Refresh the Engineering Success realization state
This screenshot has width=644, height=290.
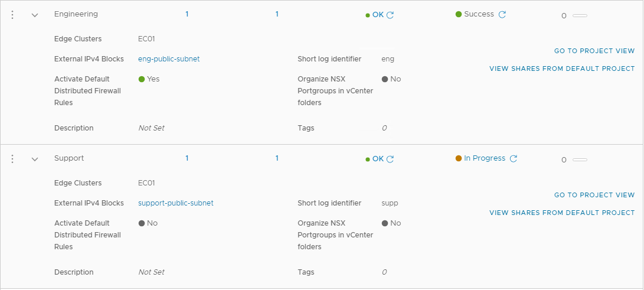pos(502,15)
